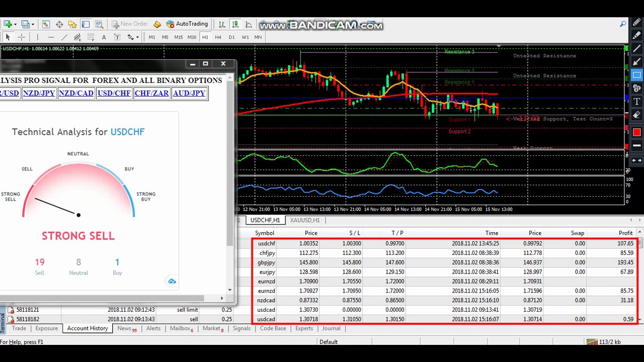This screenshot has height=362, width=644.
Task: Switch to the Alerts tab
Action: point(153,328)
